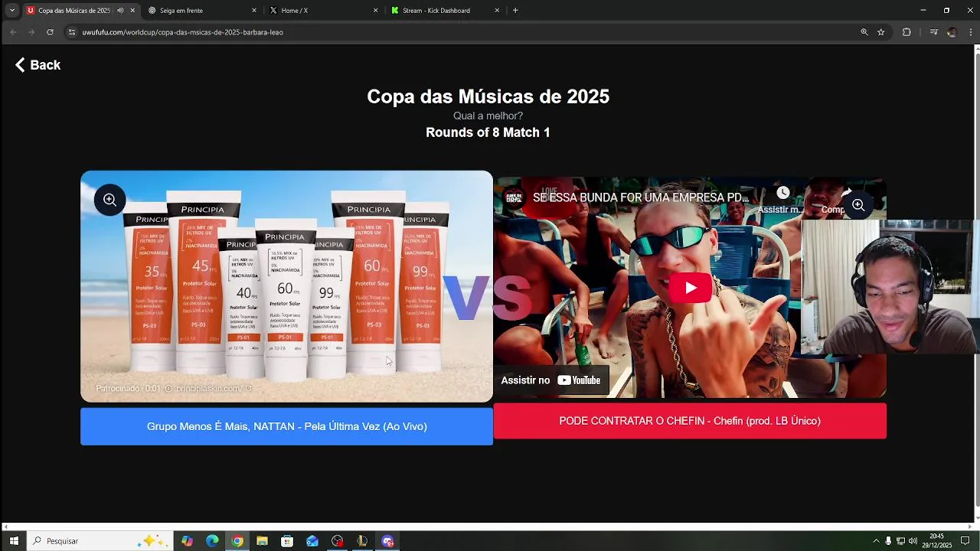Open the volume control in system tray

913,541
